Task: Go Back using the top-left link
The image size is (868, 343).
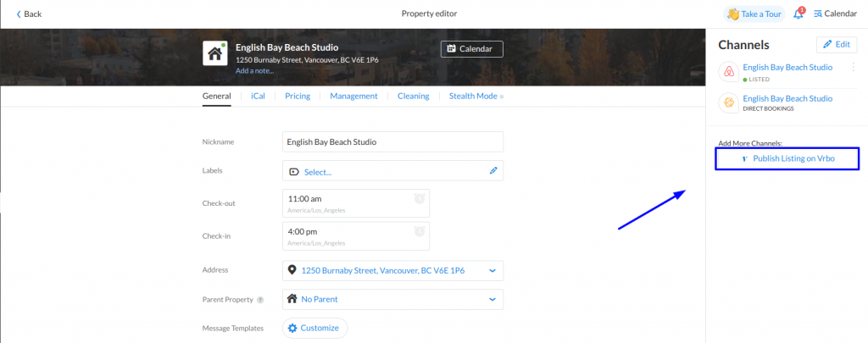Action: click(x=29, y=14)
